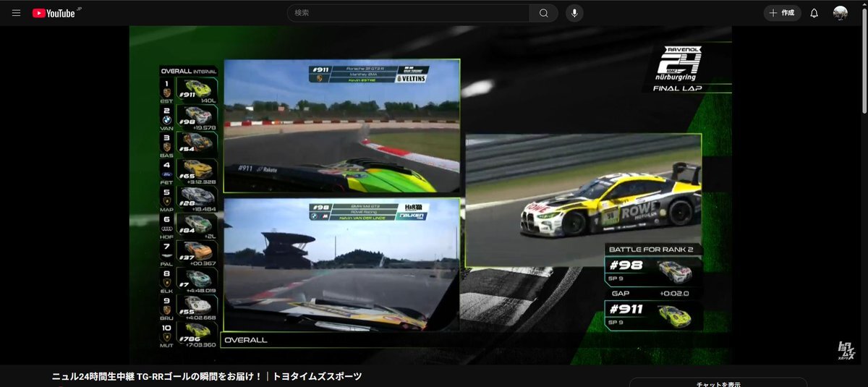Click leaderboard position 9 #55 entry

[188, 308]
